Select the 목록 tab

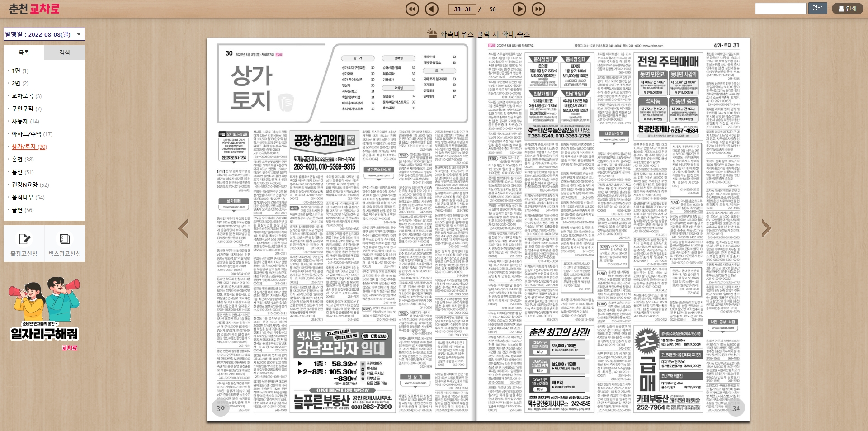pyautogui.click(x=24, y=52)
